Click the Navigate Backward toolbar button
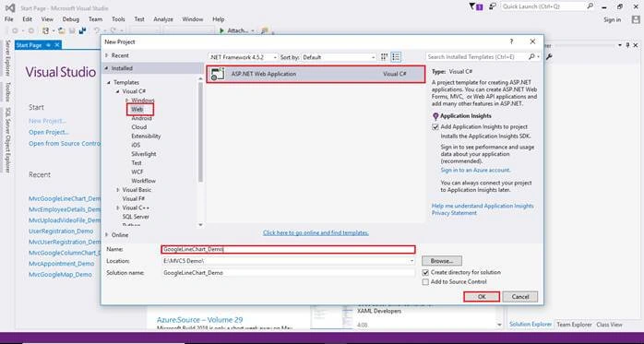 tap(15, 30)
